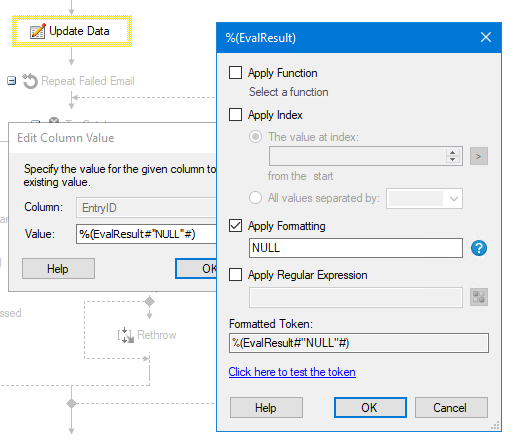Screen dimensions: 513x441
Task: Click the test the token link
Action: [292, 372]
